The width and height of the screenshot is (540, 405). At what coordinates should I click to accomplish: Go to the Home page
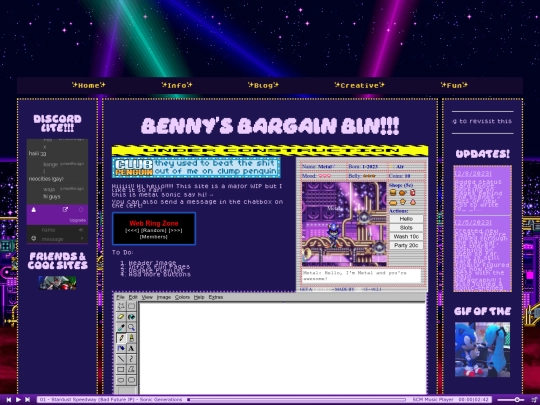click(89, 85)
